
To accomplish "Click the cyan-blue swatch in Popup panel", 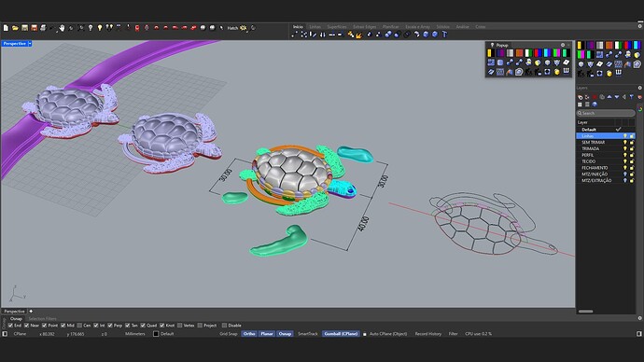I will pyautogui.click(x=548, y=53).
